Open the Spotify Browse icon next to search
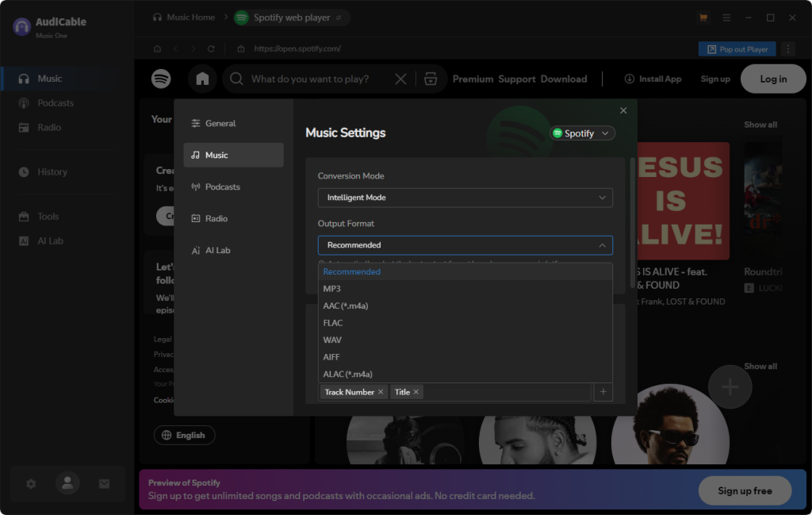Image resolution: width=812 pixels, height=515 pixels. click(431, 79)
